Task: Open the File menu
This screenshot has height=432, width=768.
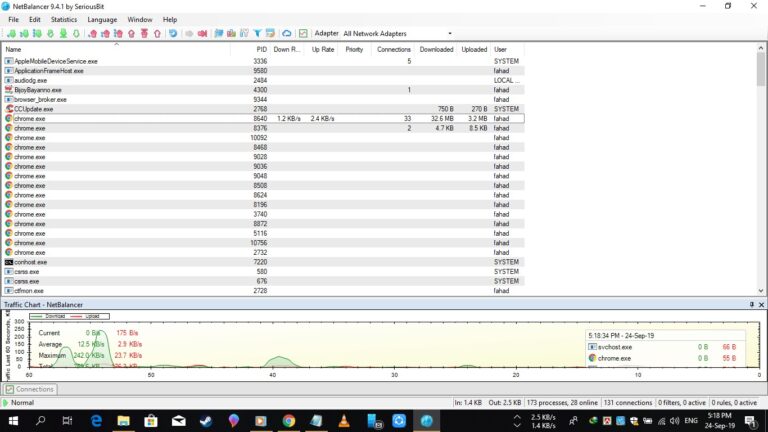Action: point(14,20)
